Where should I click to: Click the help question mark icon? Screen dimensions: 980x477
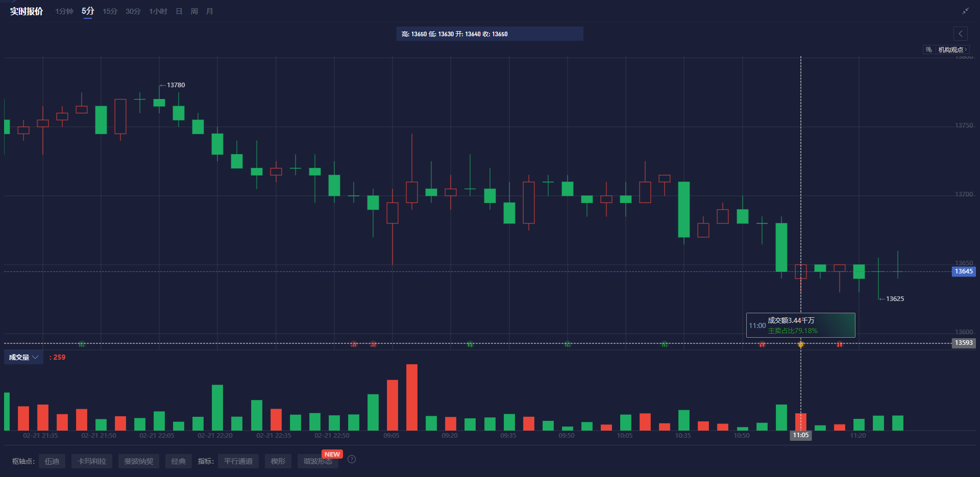click(x=351, y=459)
